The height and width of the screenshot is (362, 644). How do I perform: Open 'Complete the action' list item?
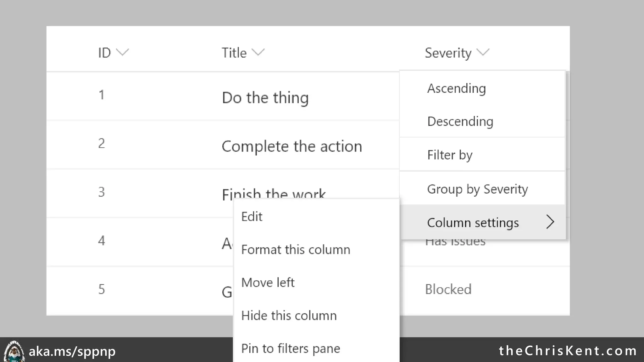click(x=291, y=146)
